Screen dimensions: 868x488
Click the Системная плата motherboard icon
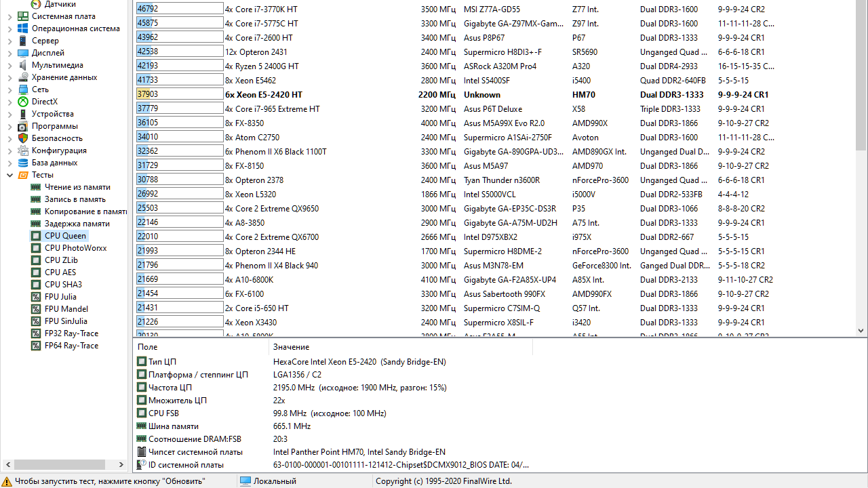pos(23,16)
